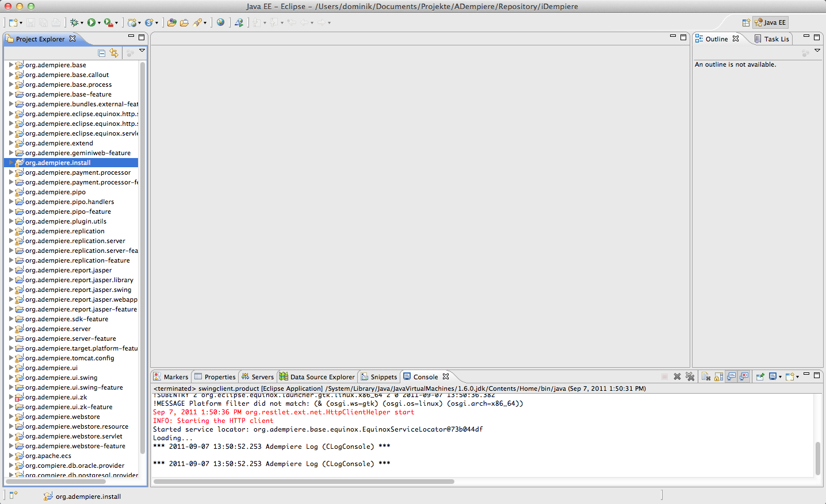Switch to the Task List tab
This screenshot has height=504, width=826.
pyautogui.click(x=772, y=39)
